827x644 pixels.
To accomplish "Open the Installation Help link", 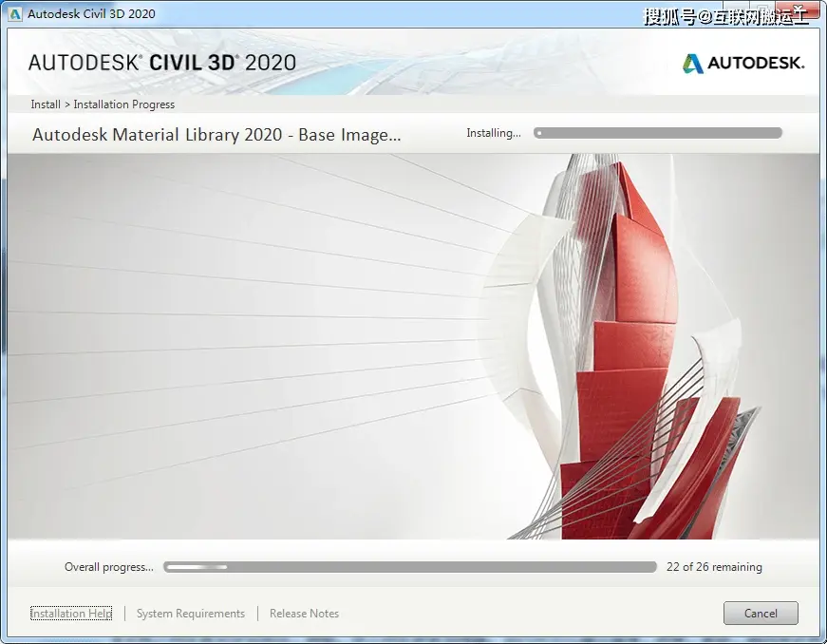I will (x=71, y=614).
